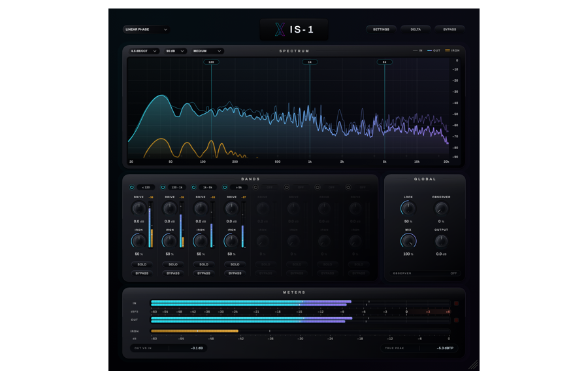This screenshot has width=588, height=380.
Task: Reset the OUT meter clip indicator
Action: (x=456, y=320)
